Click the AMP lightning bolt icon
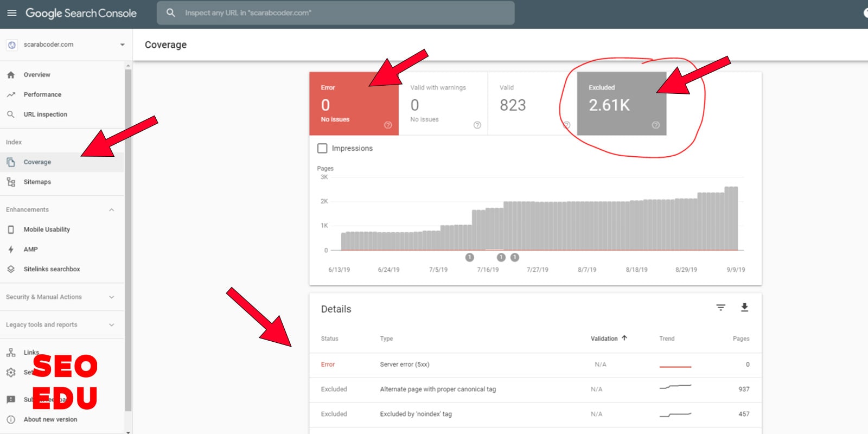Viewport: 868px width, 434px height. coord(11,250)
